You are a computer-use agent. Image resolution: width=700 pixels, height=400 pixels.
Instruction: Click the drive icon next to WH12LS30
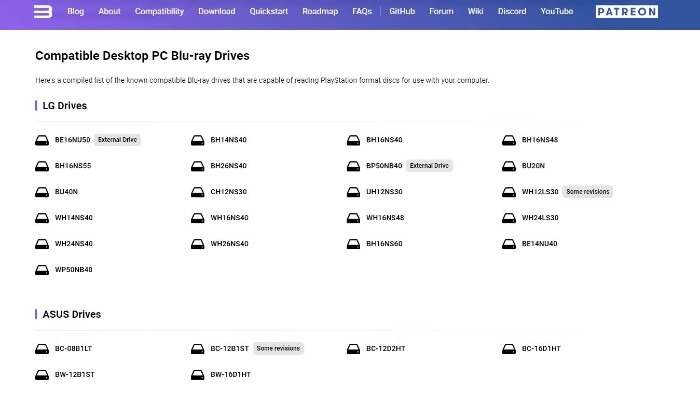click(509, 192)
